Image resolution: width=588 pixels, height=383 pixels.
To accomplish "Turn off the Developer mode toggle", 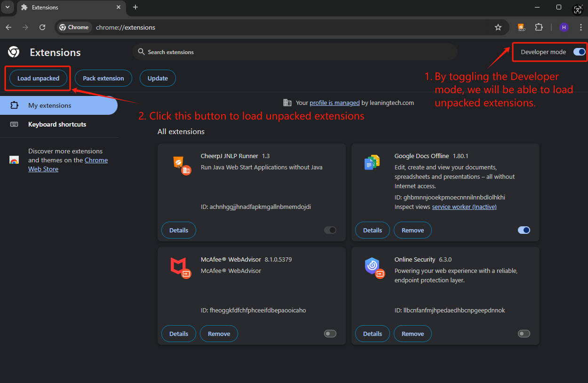I will click(579, 52).
